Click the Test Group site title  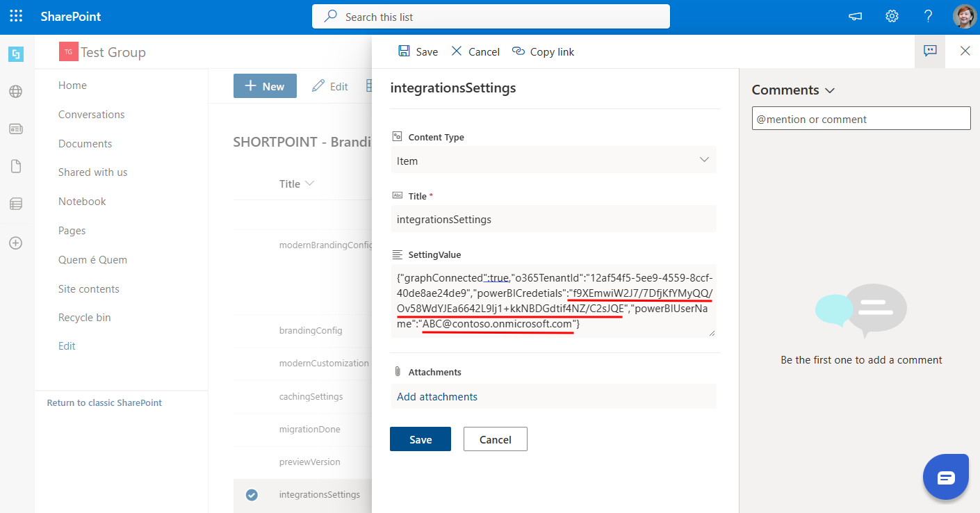(x=113, y=52)
